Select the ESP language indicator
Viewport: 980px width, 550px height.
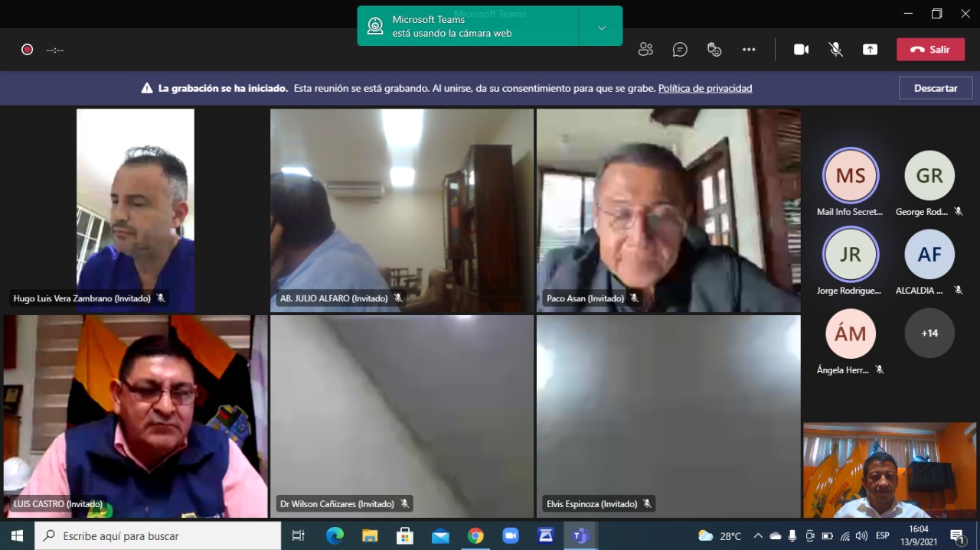(x=882, y=535)
